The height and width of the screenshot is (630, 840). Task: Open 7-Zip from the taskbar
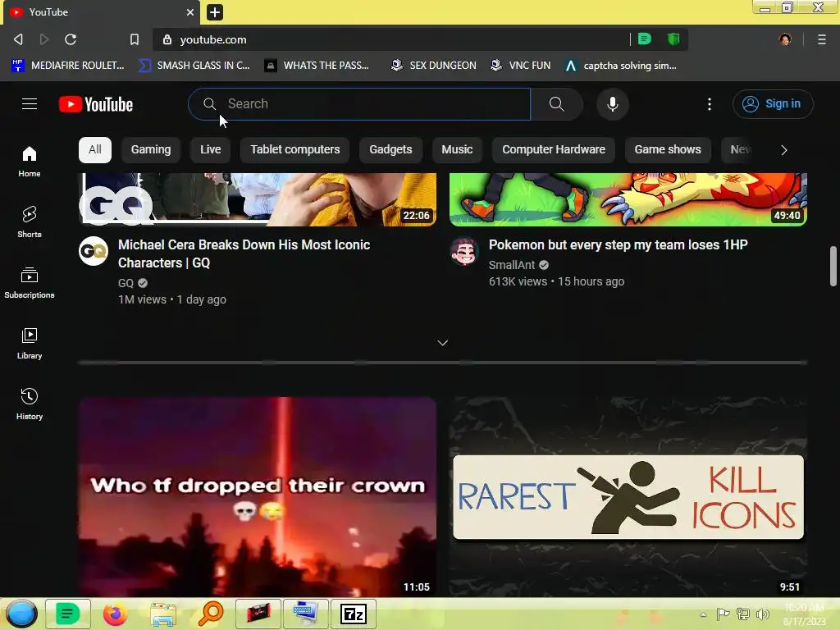354,614
